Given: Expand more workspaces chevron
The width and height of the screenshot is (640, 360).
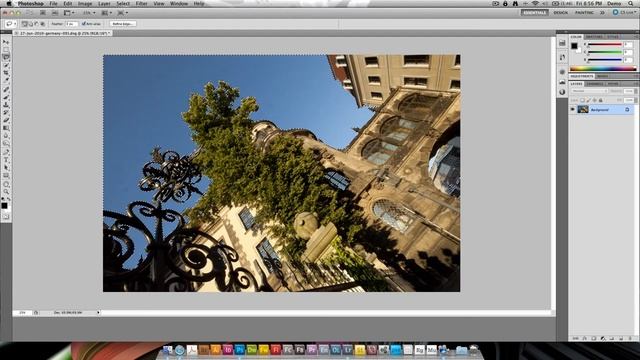Looking at the screenshot, I should tap(602, 13).
